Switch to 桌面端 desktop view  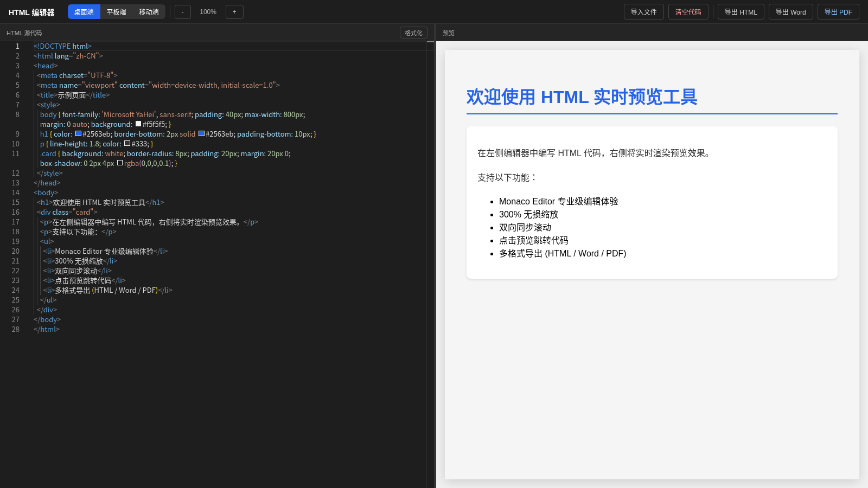[84, 12]
